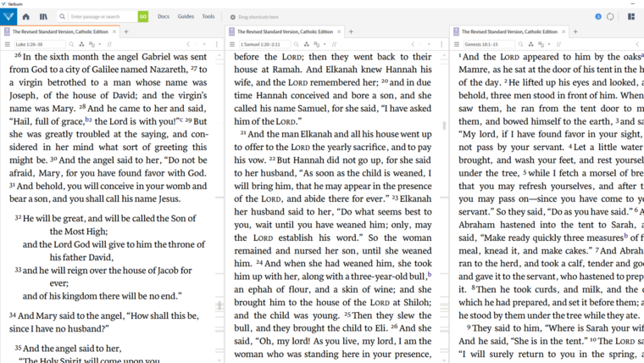Screen dimensions: 644x363
Task: Click scroll-up arrow in 1 Samuel panel scrollbar
Action: (444, 55)
